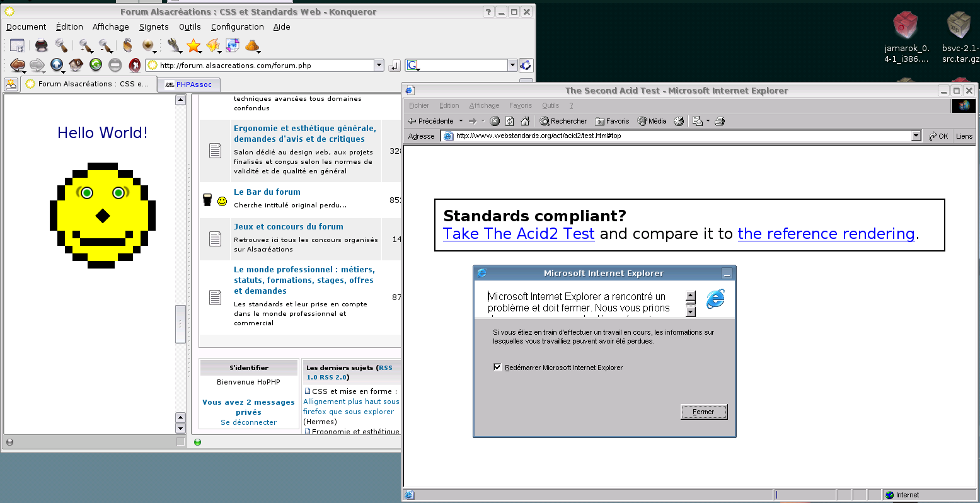
Task: Click Internet Explorer's Print icon
Action: (x=720, y=121)
